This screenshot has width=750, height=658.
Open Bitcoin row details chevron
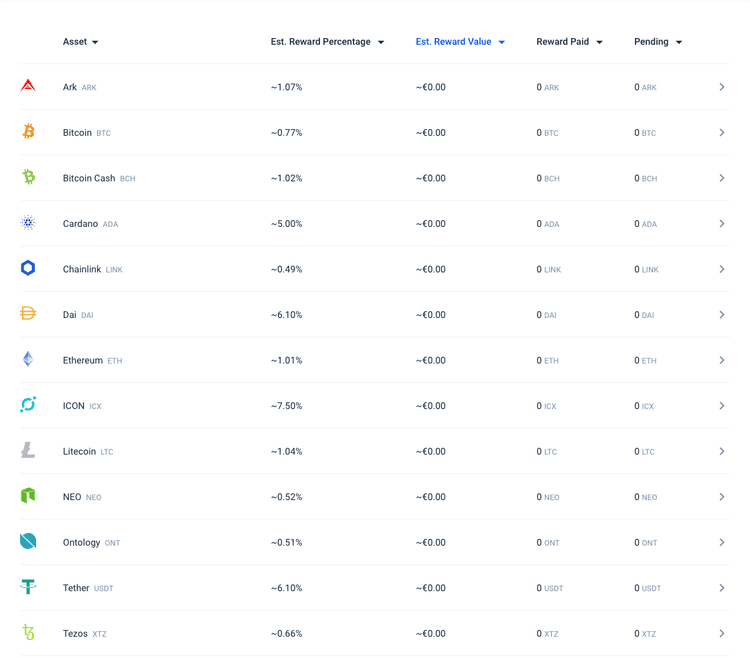tap(722, 132)
